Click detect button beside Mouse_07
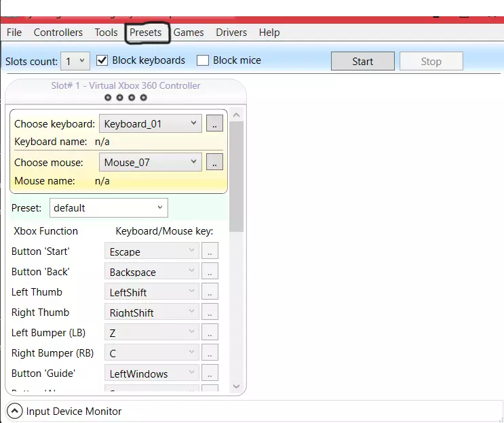The width and height of the screenshot is (504, 423). (x=214, y=162)
